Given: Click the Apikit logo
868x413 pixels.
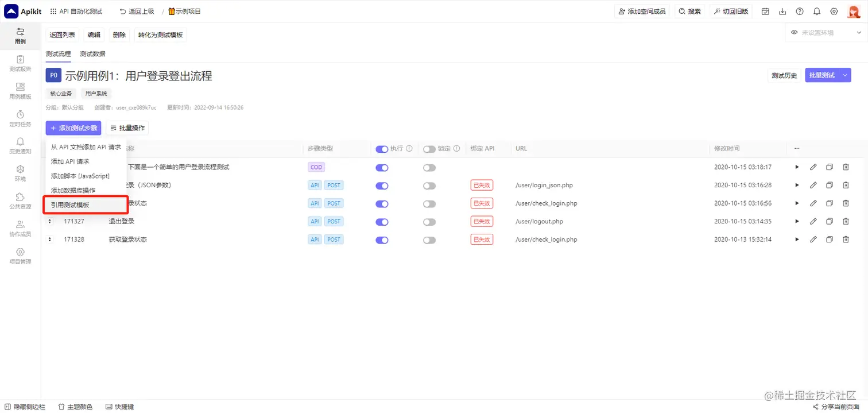Looking at the screenshot, I should [x=23, y=11].
